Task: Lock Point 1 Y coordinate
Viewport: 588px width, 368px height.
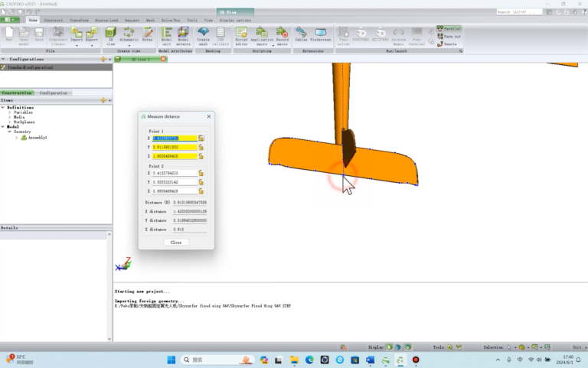Action: pyautogui.click(x=201, y=147)
